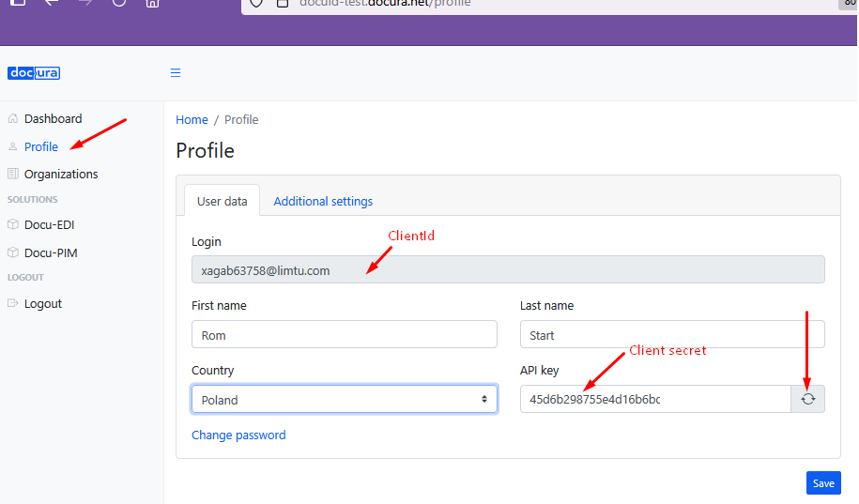
Task: Click the Logout icon in the sidebar
Action: tap(13, 304)
